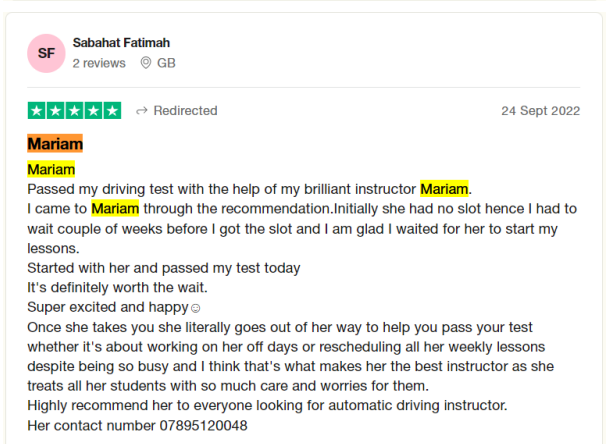
Task: Click the third green rating star
Action: coord(75,111)
